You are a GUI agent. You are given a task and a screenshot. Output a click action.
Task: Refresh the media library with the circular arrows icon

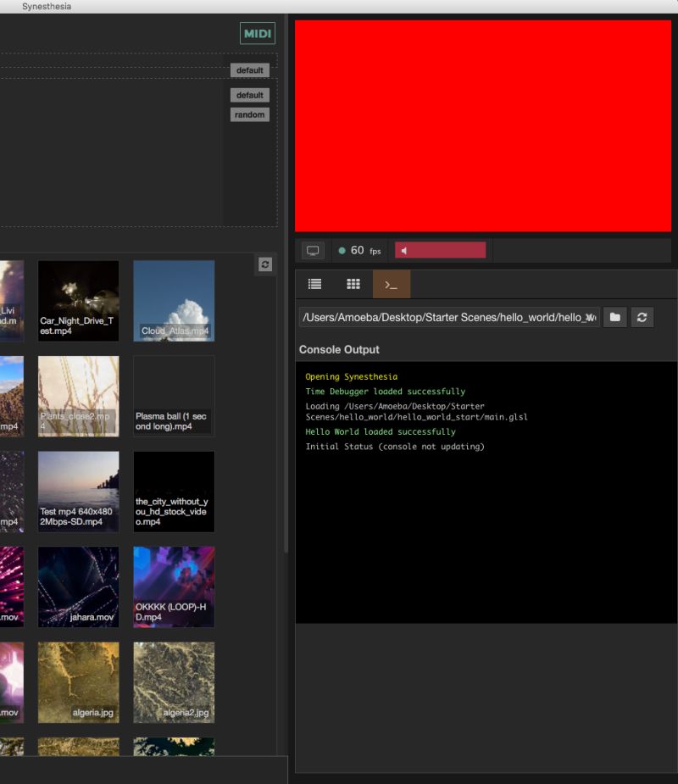pyautogui.click(x=264, y=264)
